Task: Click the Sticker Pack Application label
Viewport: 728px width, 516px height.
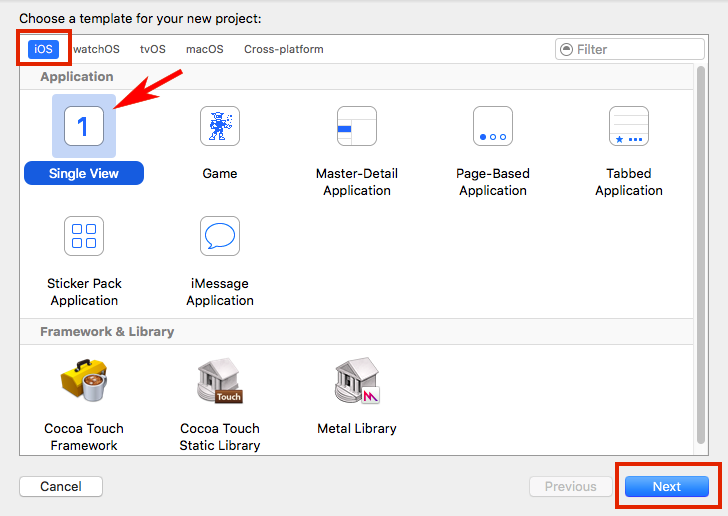Action: click(84, 292)
